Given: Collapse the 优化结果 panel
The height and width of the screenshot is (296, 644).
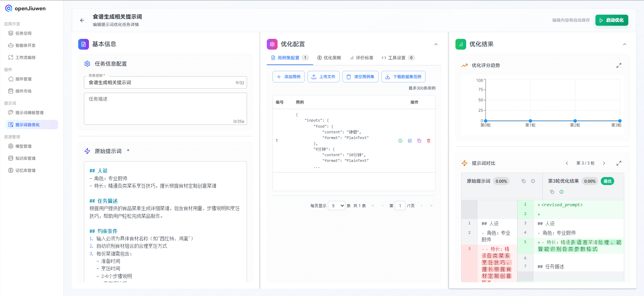Looking at the screenshot, I should click(624, 44).
